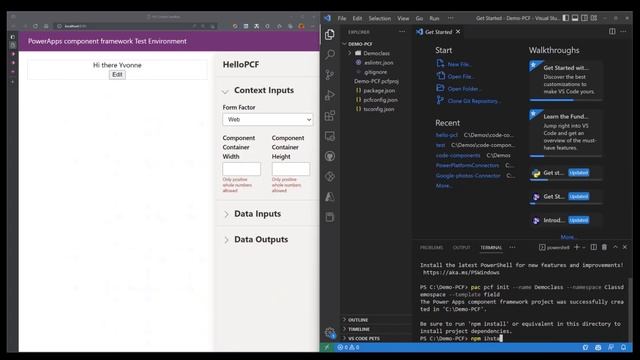Split the editor to the right
The width and height of the screenshot is (640, 360).
(612, 31)
